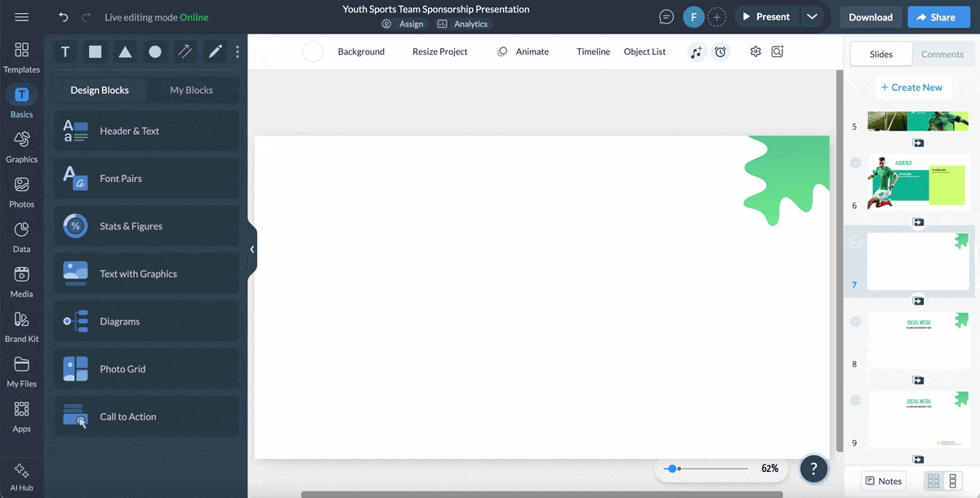Click the Download button
This screenshot has width=980, height=498.
coord(870,16)
